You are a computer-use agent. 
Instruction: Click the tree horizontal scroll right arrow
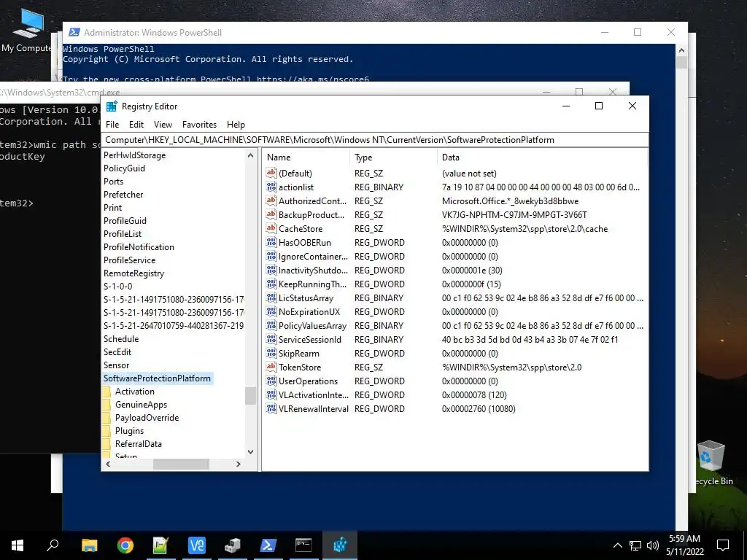[x=239, y=464]
